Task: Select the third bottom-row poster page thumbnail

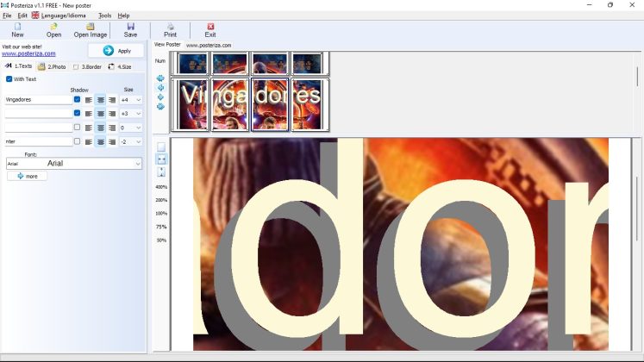Action: click(x=270, y=104)
